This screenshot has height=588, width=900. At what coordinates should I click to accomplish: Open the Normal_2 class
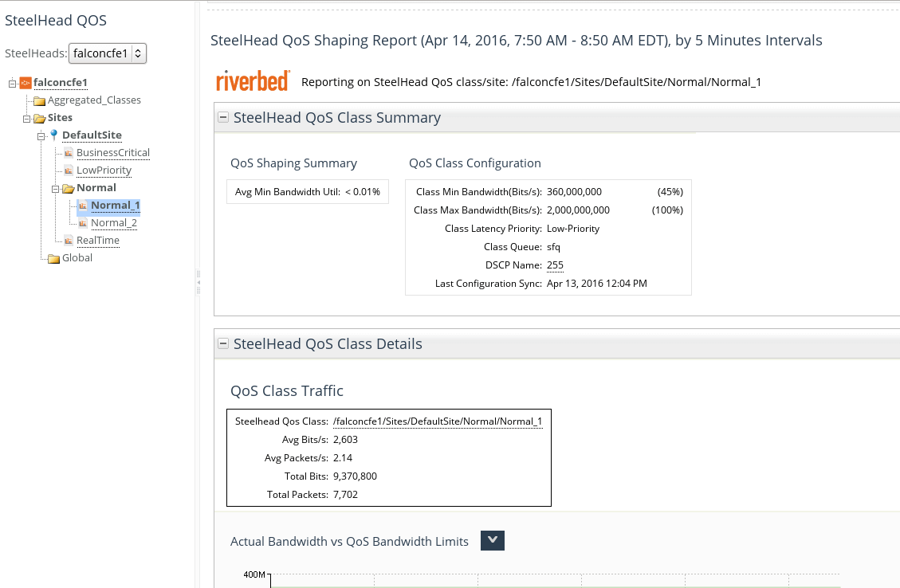point(114,222)
